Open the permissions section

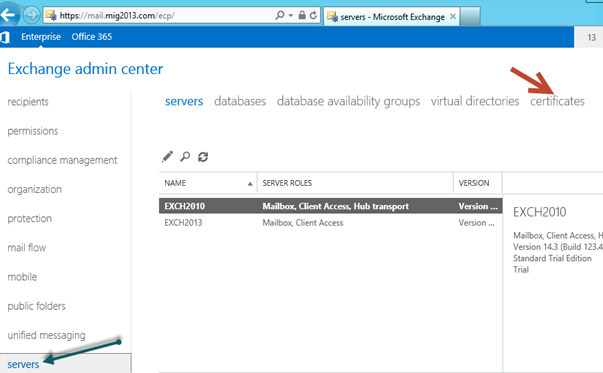point(33,131)
